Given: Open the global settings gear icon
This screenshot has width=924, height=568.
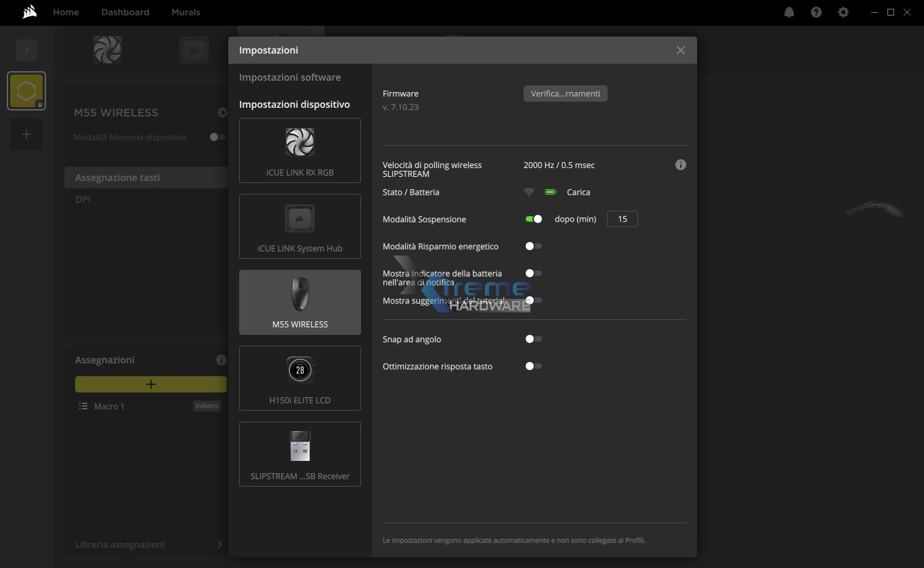Looking at the screenshot, I should (843, 12).
